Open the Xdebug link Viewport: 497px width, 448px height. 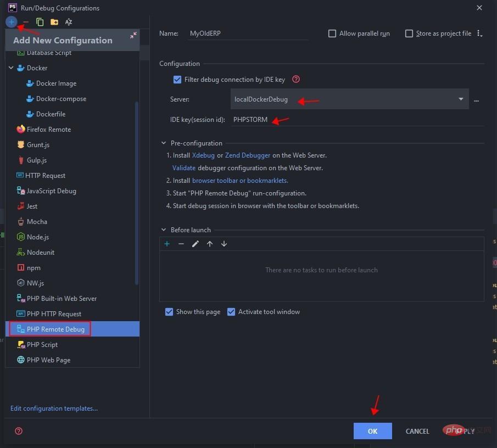203,155
